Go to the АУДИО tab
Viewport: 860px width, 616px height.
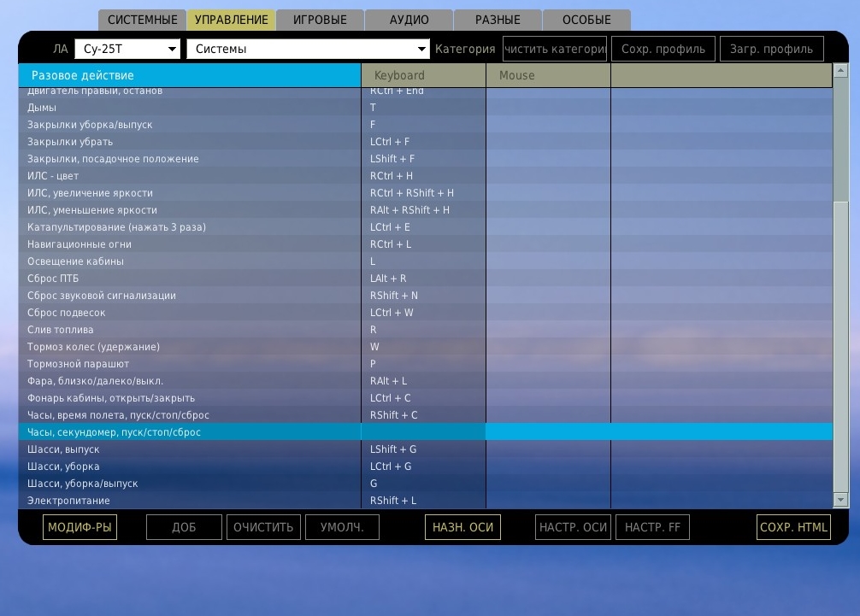point(409,20)
